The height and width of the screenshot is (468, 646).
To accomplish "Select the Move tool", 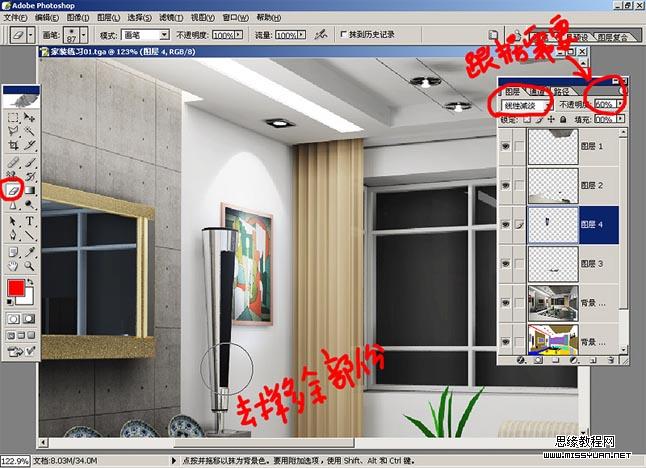I will [x=30, y=117].
